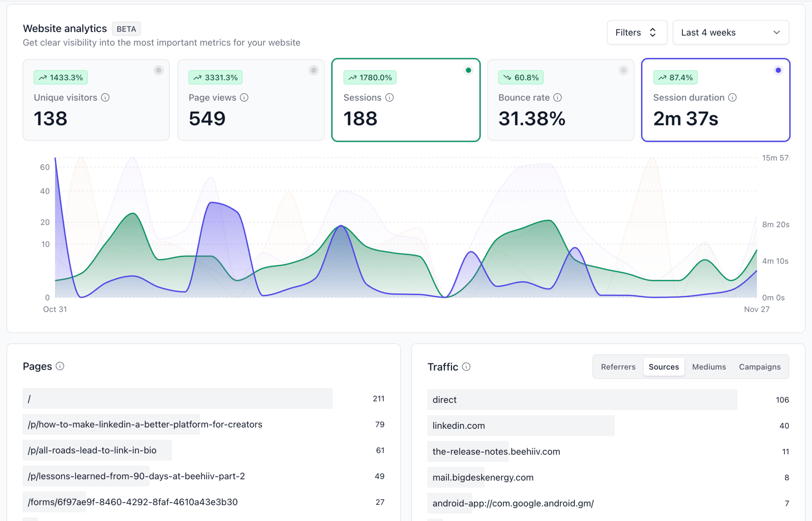Open the Campaigns traffic tab
The width and height of the screenshot is (812, 521).
[x=760, y=367]
